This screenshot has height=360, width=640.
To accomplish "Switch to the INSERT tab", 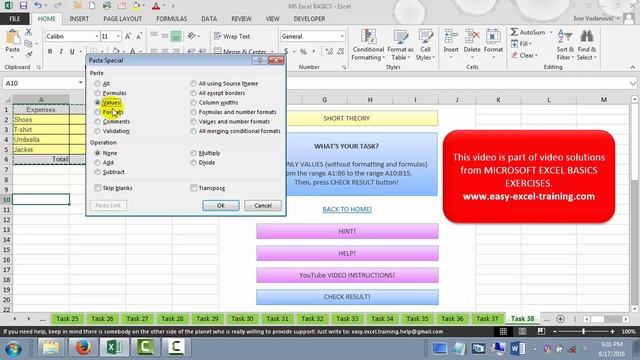I will (x=79, y=19).
